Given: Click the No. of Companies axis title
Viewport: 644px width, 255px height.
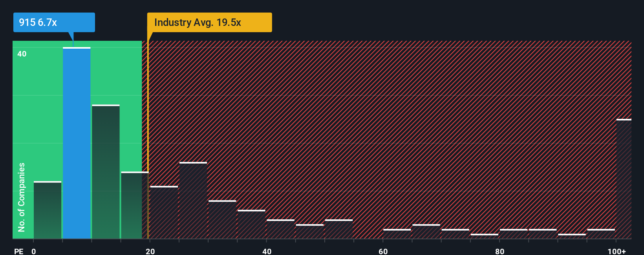Looking at the screenshot, I should [22, 197].
